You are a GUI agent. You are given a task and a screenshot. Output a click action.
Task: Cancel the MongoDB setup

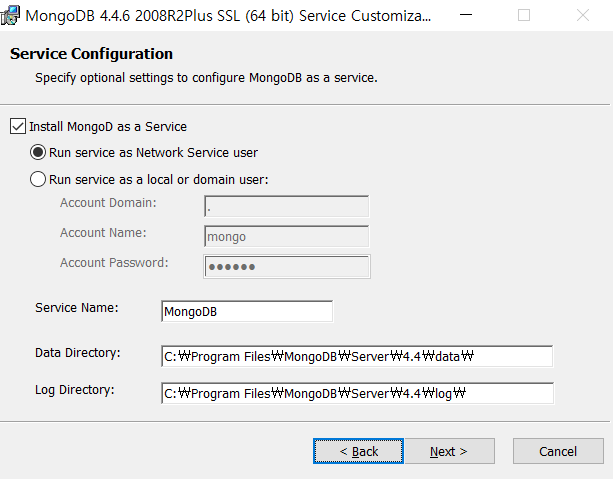tap(558, 451)
